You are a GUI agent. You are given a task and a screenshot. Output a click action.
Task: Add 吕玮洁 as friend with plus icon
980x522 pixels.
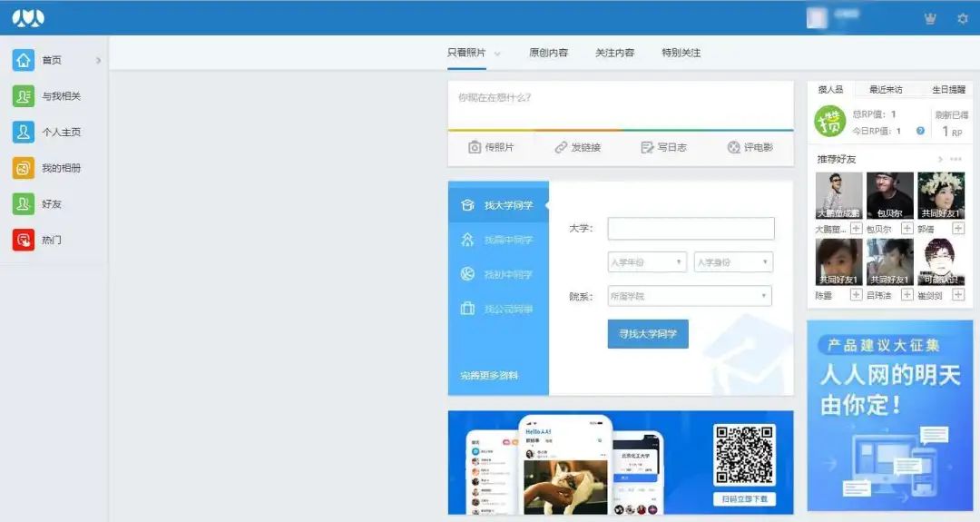point(906,295)
